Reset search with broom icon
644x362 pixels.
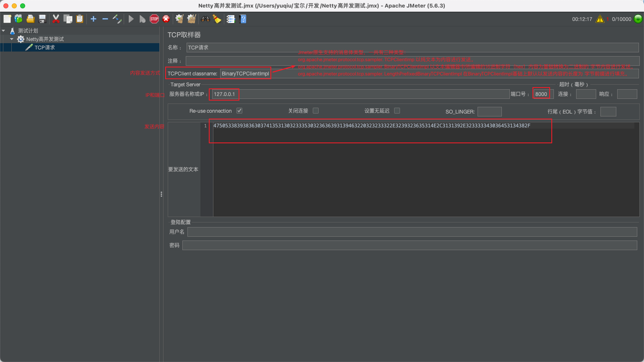pyautogui.click(x=217, y=19)
